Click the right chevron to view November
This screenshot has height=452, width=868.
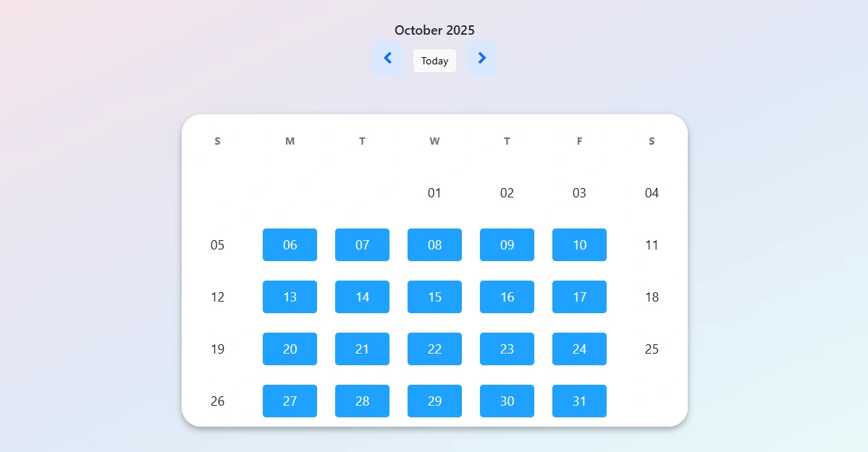(482, 59)
